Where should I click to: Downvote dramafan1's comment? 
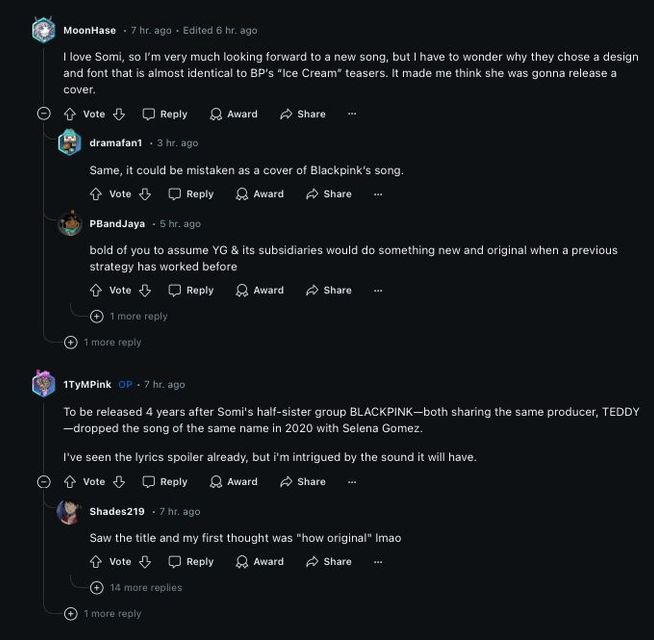coord(144,194)
